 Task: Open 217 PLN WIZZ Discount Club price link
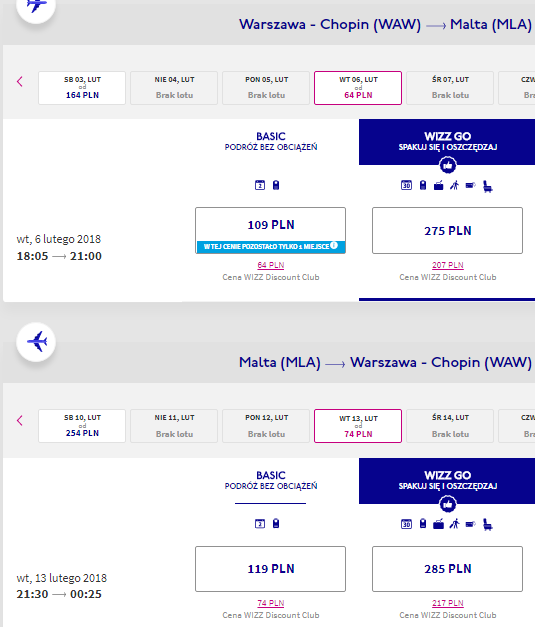447,603
